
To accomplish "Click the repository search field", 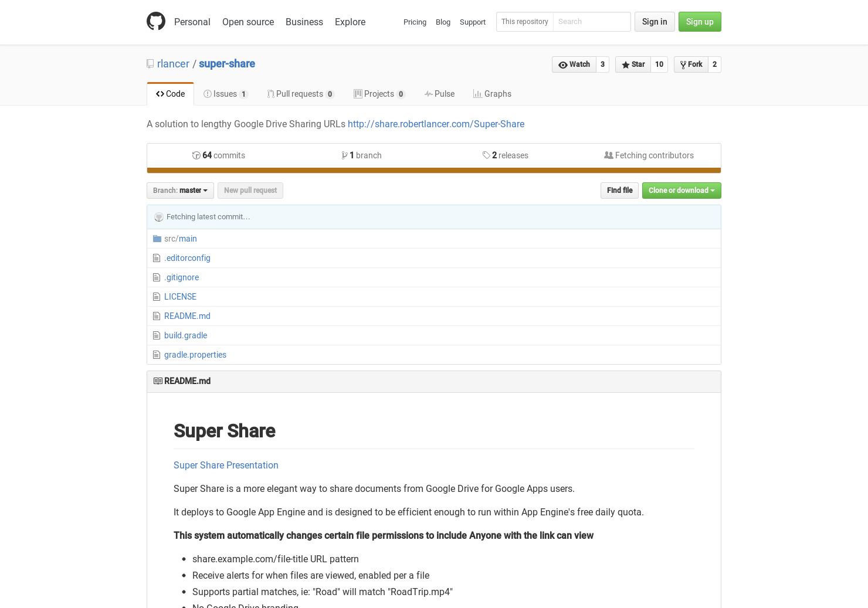I will (x=592, y=22).
